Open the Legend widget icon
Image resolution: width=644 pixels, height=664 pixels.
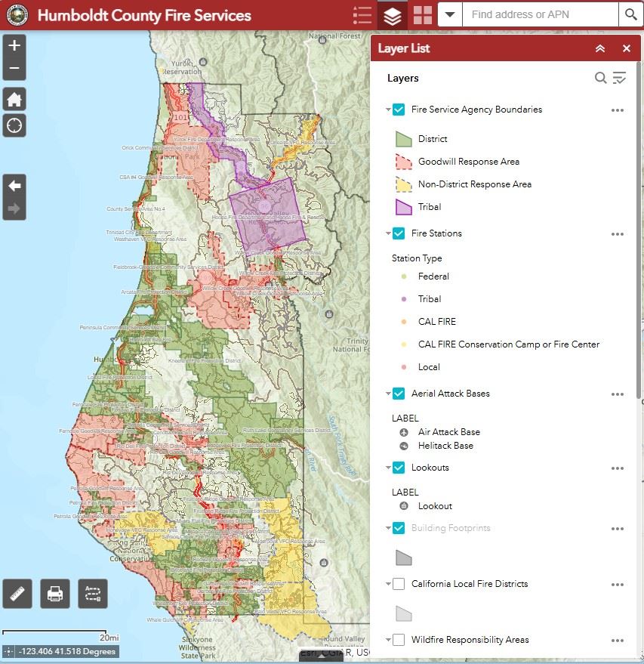(x=362, y=15)
